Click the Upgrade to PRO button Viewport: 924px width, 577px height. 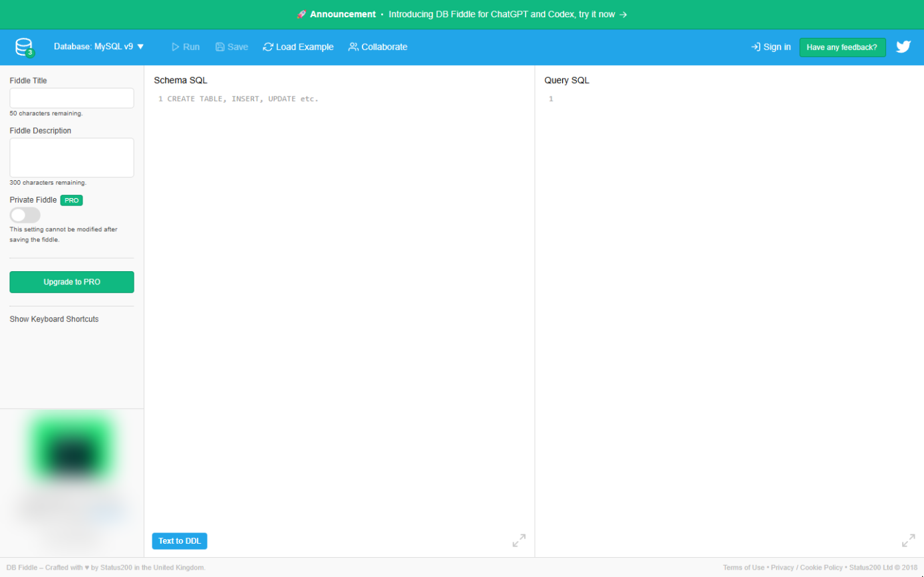pos(72,282)
